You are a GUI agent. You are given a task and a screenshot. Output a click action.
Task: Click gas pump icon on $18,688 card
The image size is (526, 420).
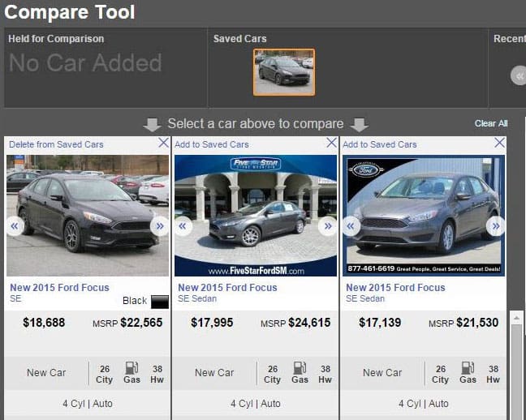coord(131,368)
